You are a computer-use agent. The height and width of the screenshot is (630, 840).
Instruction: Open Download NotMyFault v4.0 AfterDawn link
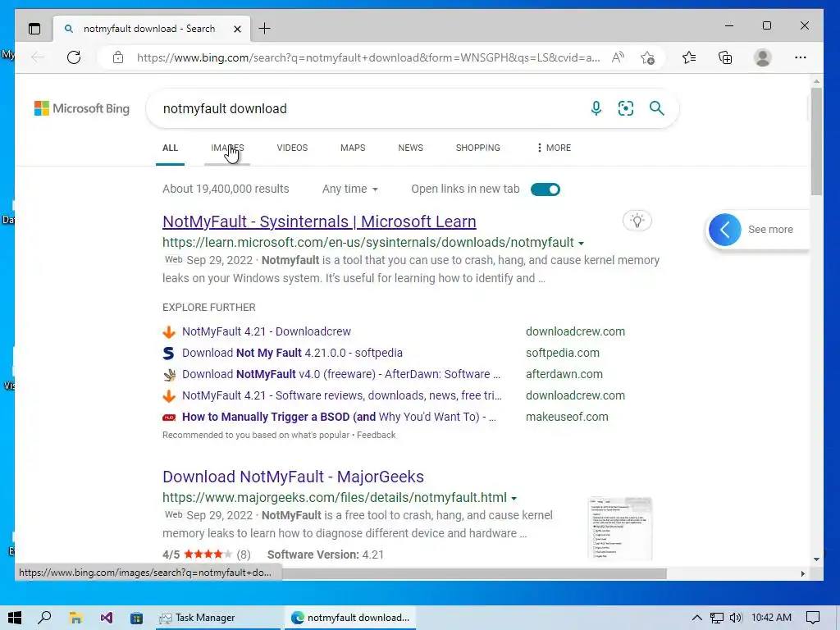pos(341,374)
